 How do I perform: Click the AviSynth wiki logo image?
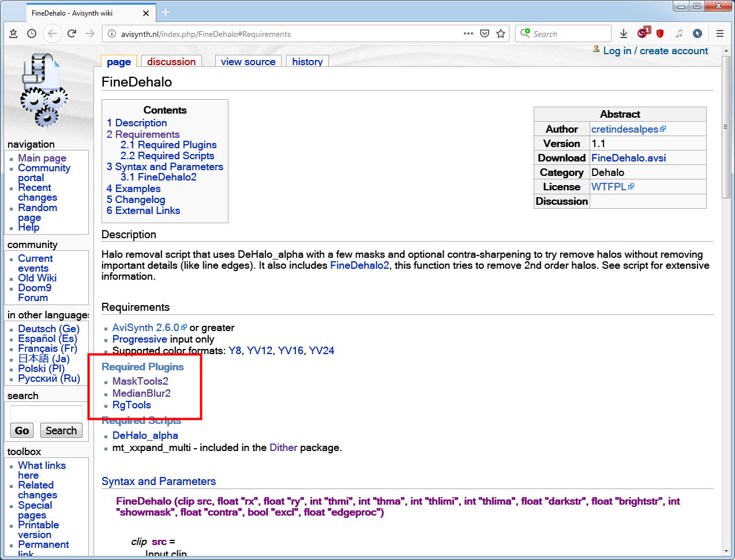click(44, 89)
